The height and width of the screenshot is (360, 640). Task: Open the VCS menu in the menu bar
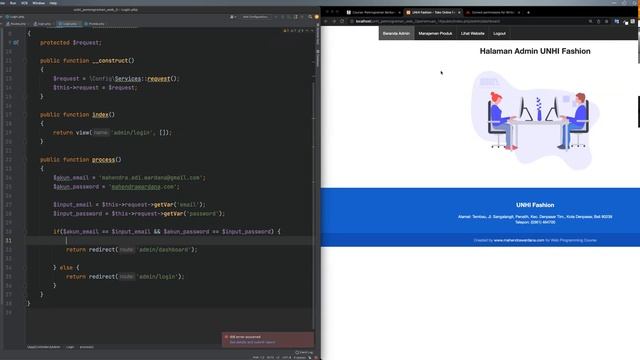coord(24,3)
